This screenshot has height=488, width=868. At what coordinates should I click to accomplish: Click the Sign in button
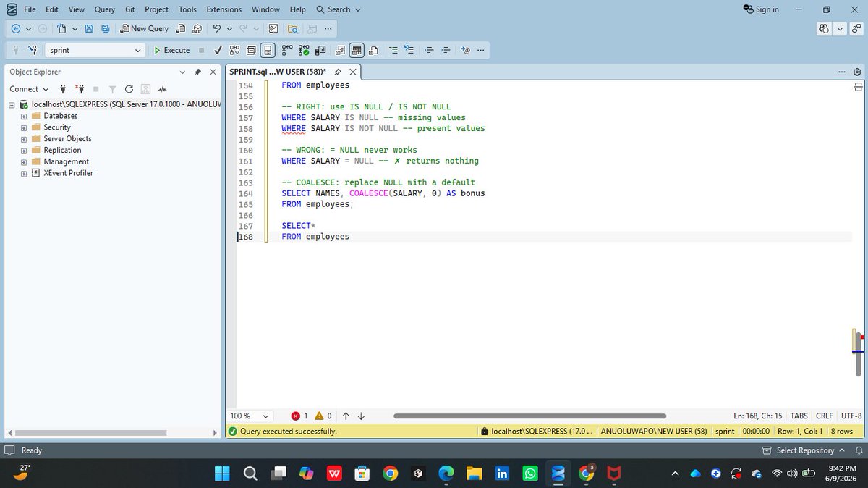(761, 9)
